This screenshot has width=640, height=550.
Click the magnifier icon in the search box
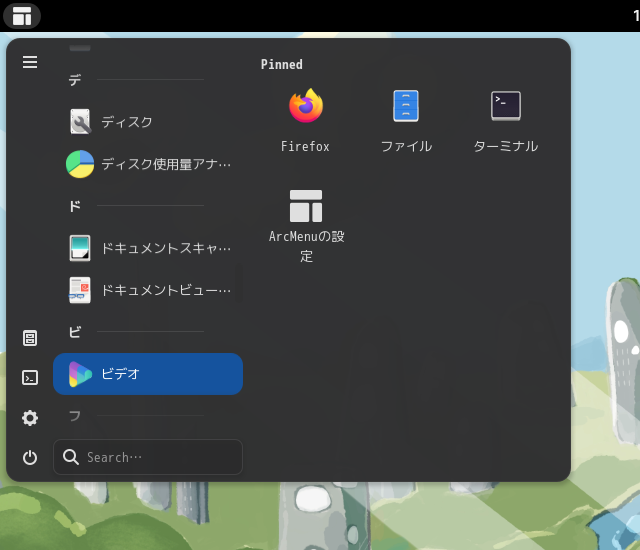point(71,457)
